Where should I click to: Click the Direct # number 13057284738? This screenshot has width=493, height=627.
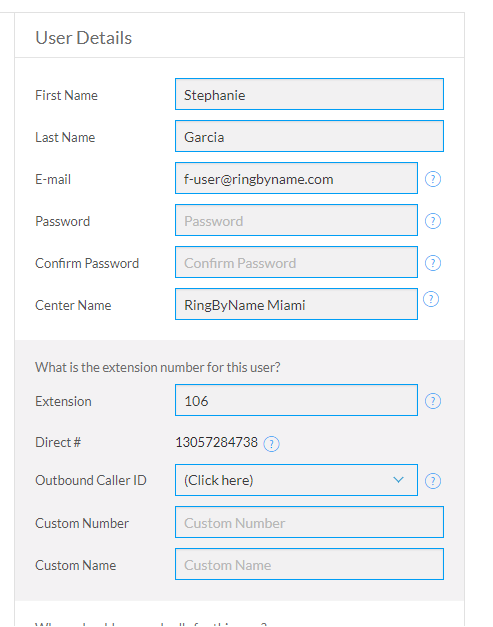pos(216,442)
